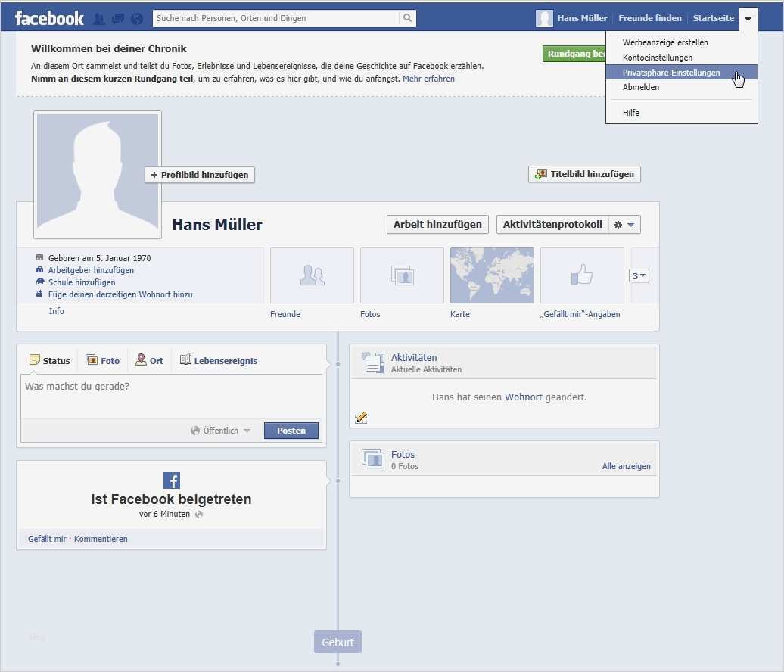Click the Fotos section icon
The width and height of the screenshot is (784, 672).
pos(373,459)
